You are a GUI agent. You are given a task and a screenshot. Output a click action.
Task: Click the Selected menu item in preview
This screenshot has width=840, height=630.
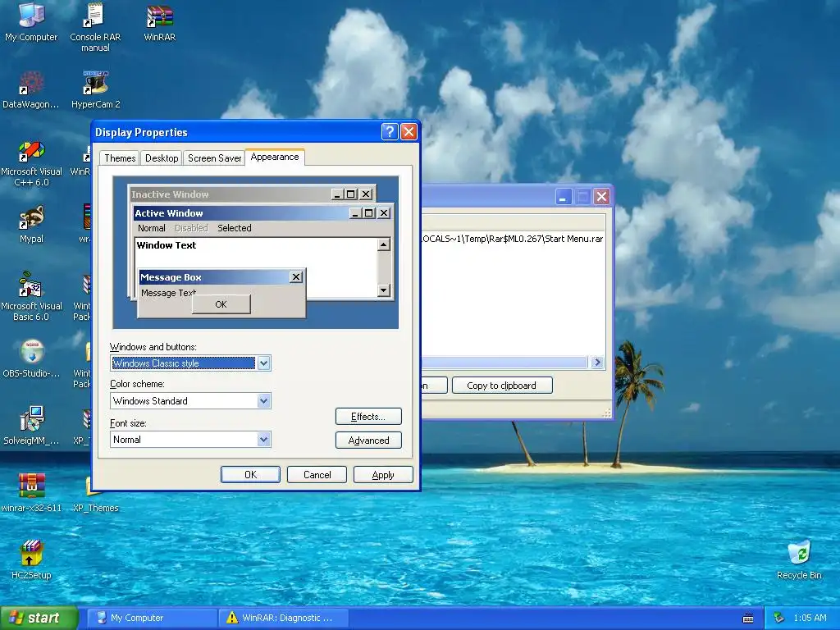[x=234, y=228]
